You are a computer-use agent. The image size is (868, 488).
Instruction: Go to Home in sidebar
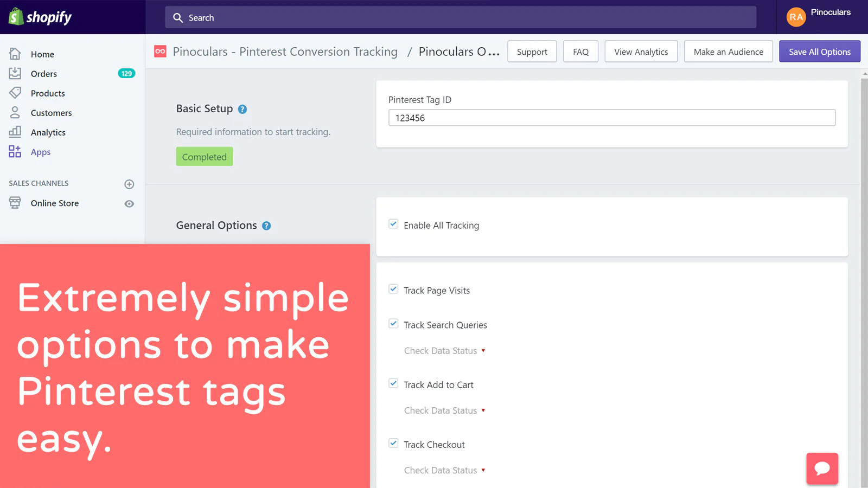tap(42, 54)
